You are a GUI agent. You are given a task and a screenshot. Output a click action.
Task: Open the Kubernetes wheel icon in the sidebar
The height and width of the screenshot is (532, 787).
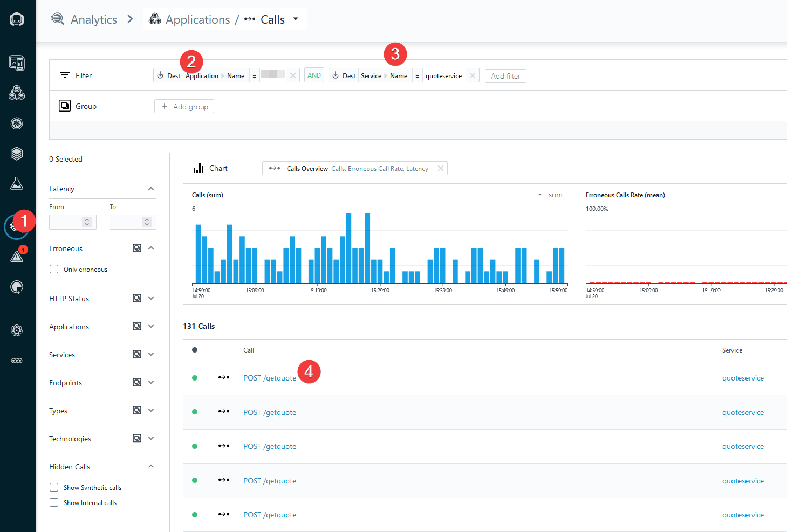(17, 123)
